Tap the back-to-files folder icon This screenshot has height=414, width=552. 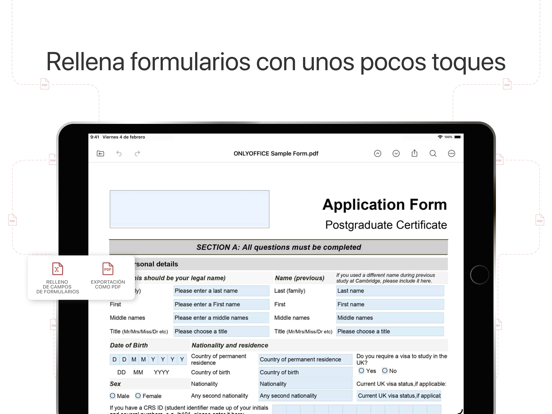point(100,153)
